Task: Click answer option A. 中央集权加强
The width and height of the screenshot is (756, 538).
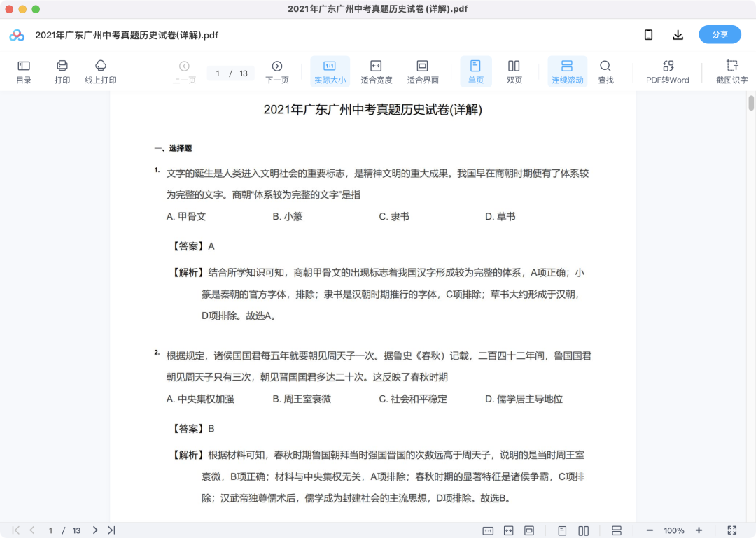Action: [200, 399]
